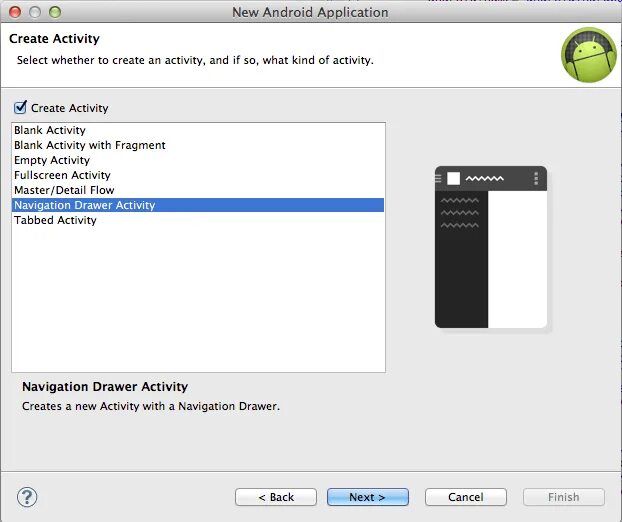Click the green zoom window button
This screenshot has width=622, height=522.
[x=55, y=12]
